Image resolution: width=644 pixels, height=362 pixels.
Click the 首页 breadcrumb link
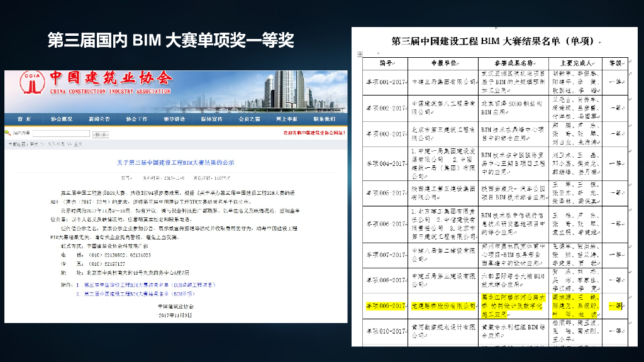pos(30,144)
